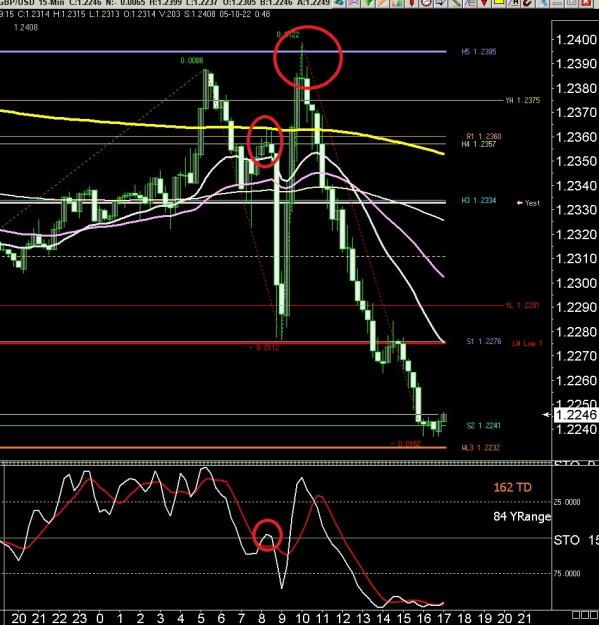Click the green down-arrow toolbar icon
The image size is (599, 625).
coord(368,3)
